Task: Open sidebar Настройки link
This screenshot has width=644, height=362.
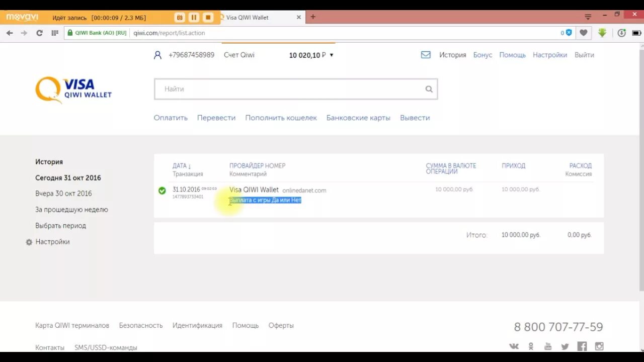Action: (x=52, y=242)
